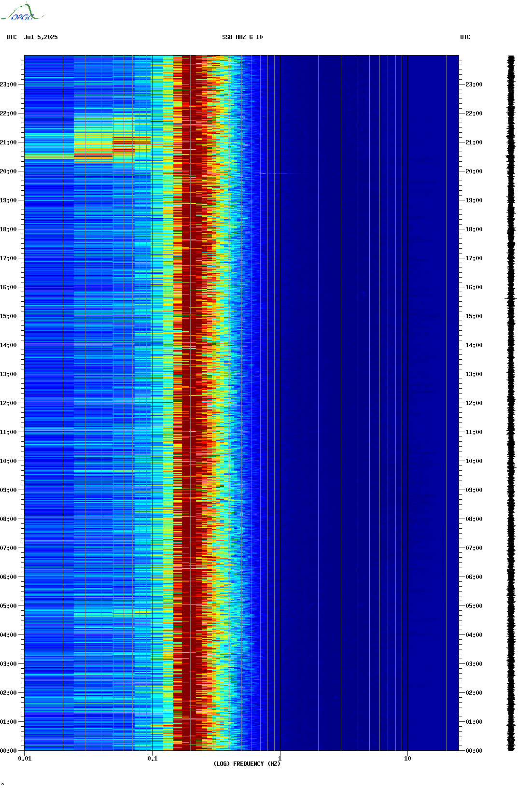This screenshot has height=789, width=532.
Task: Click 04:00 on the left time axis
Action: (x=8, y=635)
